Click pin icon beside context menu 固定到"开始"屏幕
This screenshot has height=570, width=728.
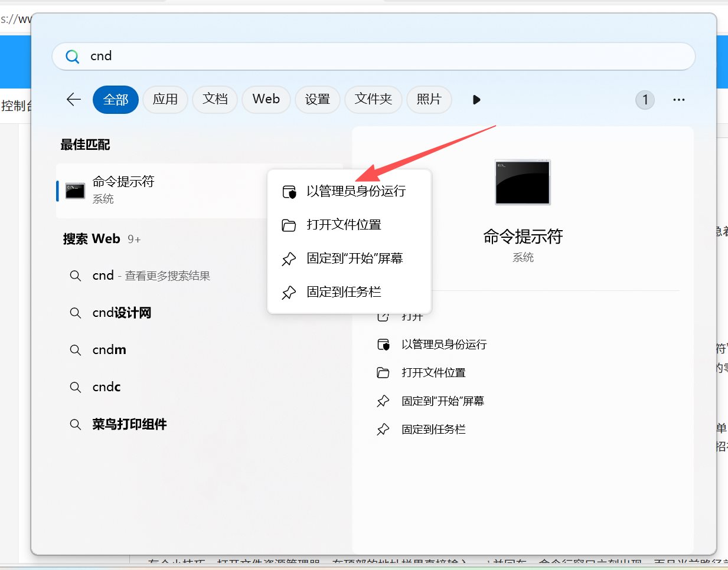pyautogui.click(x=289, y=259)
